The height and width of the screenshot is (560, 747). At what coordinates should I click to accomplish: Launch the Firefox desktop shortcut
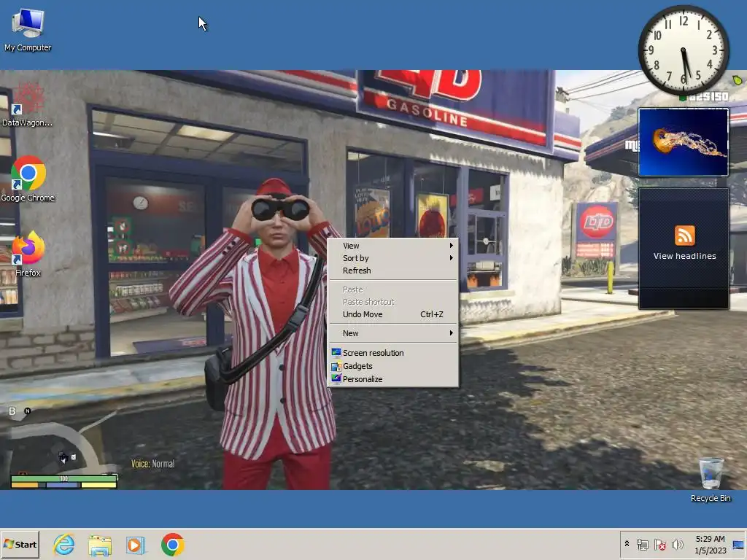[x=28, y=254]
